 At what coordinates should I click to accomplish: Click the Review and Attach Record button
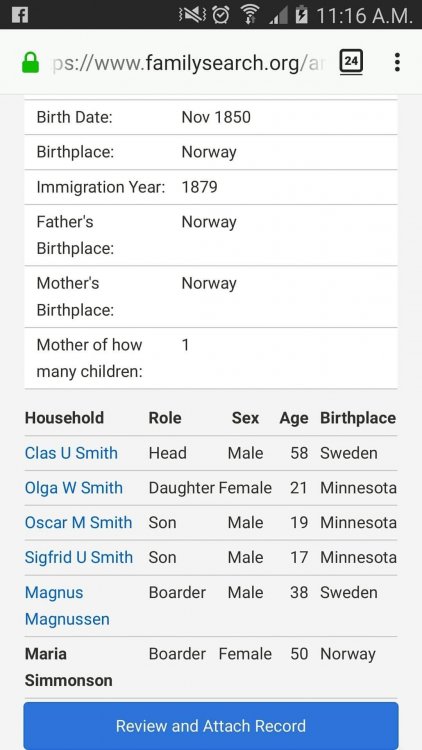[211, 726]
